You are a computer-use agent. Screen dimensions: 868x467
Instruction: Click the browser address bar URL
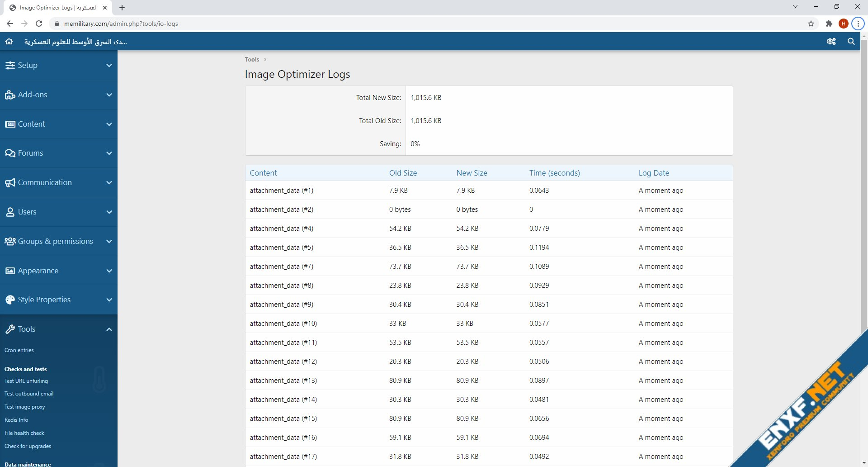[x=121, y=24]
